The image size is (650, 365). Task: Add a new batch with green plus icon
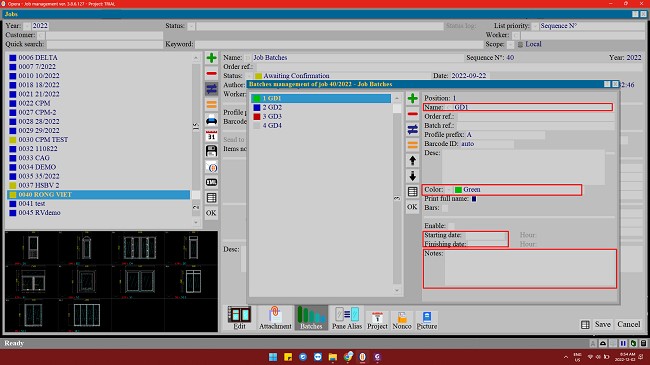click(412, 98)
